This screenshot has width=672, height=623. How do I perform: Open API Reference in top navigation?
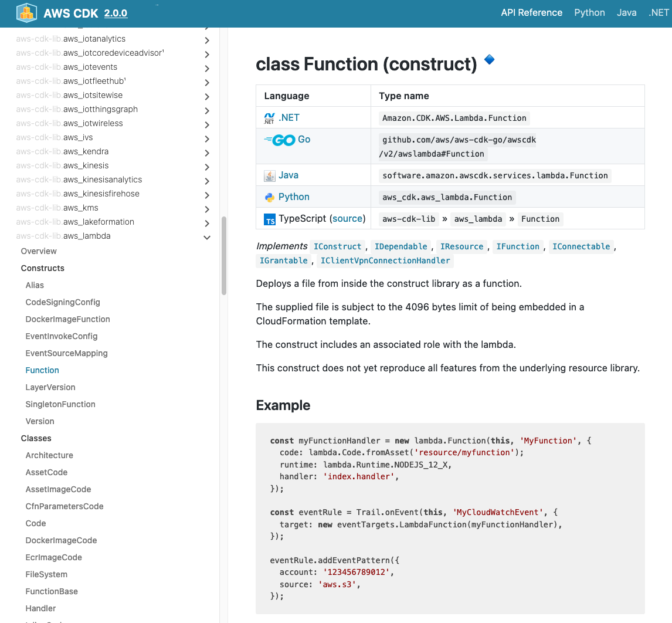[531, 13]
